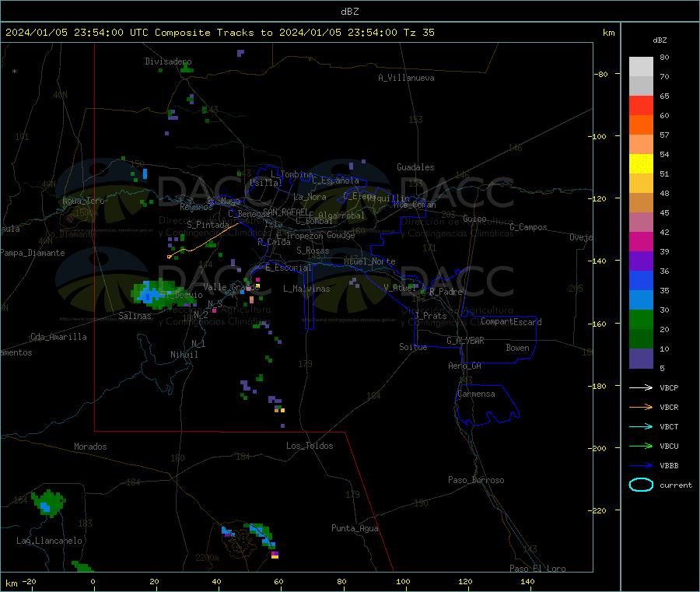Click the Cda_Amarilla location label
Viewport: 700px width, 592px height.
58,337
